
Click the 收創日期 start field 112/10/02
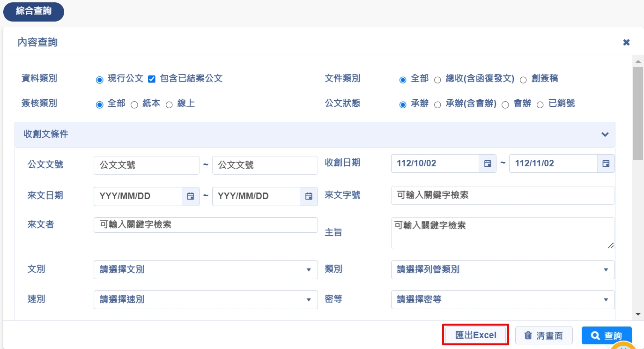[435, 163]
